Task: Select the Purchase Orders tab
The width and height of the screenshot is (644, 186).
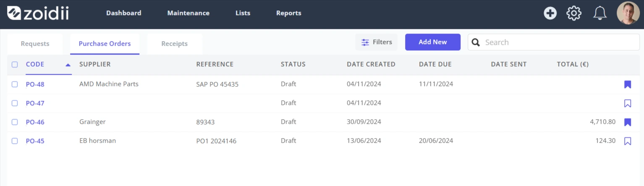Action: coord(105,44)
